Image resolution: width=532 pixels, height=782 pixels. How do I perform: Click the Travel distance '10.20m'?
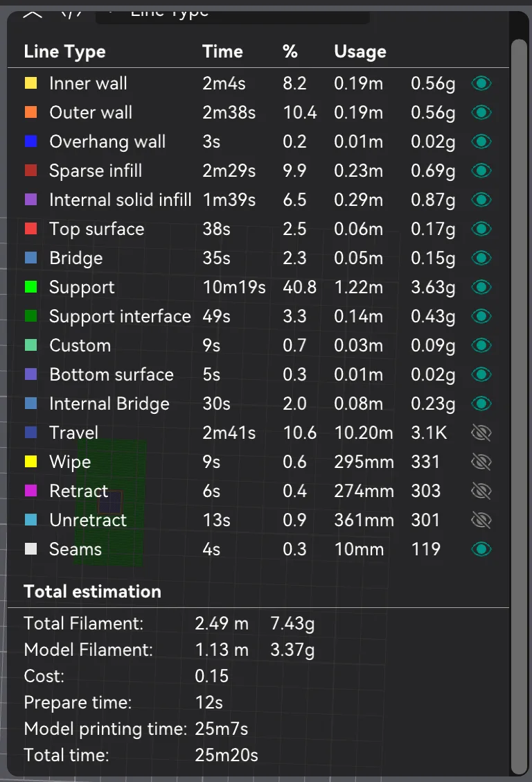pyautogui.click(x=364, y=433)
